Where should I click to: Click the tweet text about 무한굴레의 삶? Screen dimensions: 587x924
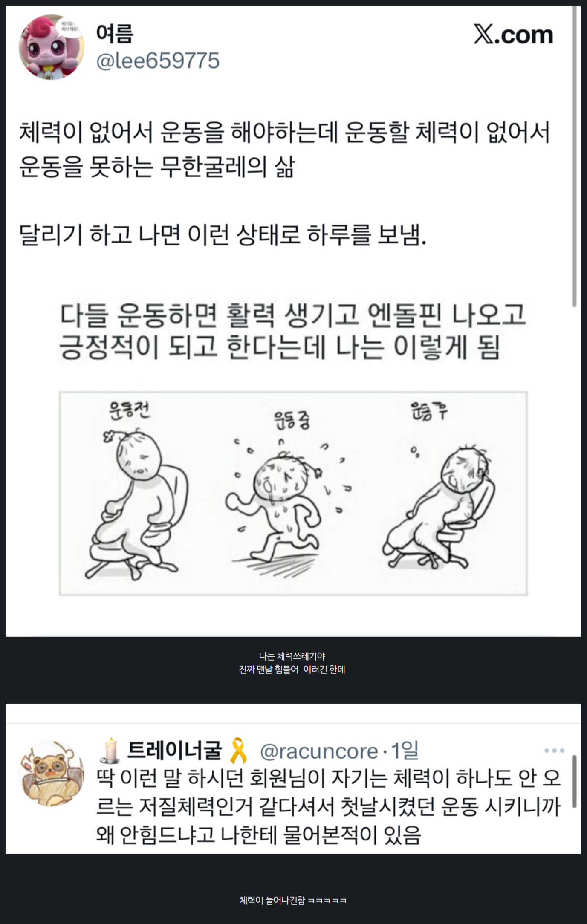tap(285, 149)
